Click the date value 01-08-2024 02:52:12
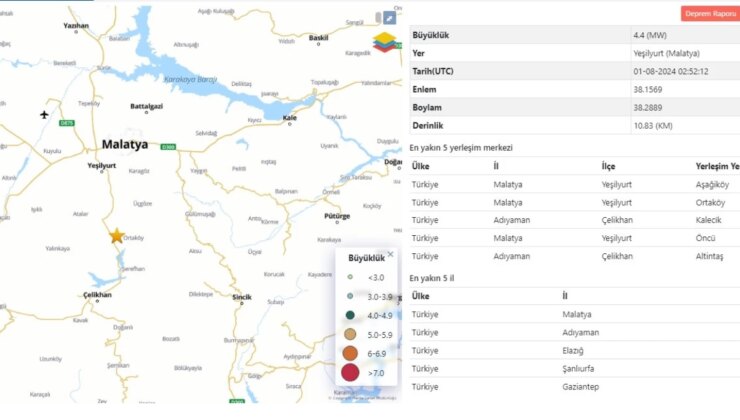This screenshot has width=740, height=420. pos(671,71)
